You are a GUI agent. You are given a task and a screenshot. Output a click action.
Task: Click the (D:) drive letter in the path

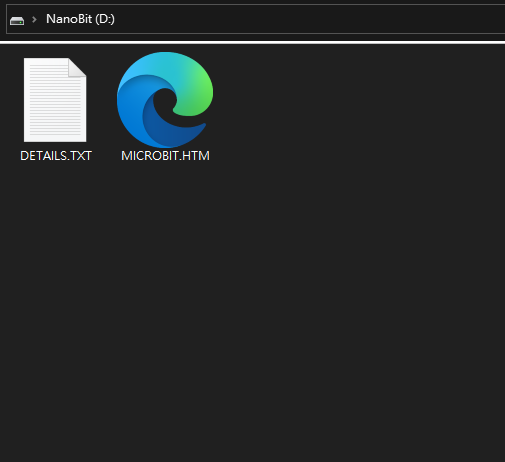(x=105, y=19)
